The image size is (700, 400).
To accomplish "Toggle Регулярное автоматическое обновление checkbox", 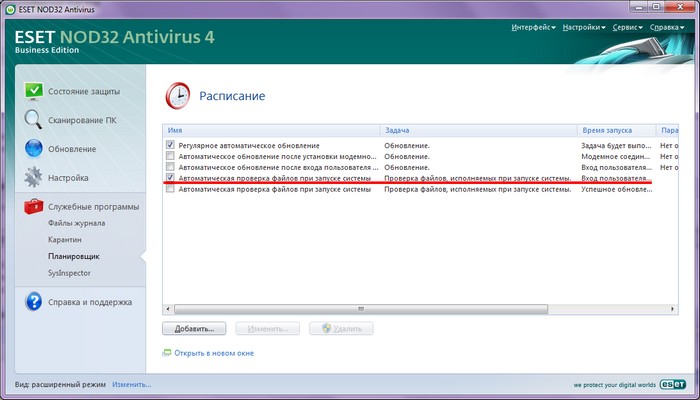I will tap(170, 145).
